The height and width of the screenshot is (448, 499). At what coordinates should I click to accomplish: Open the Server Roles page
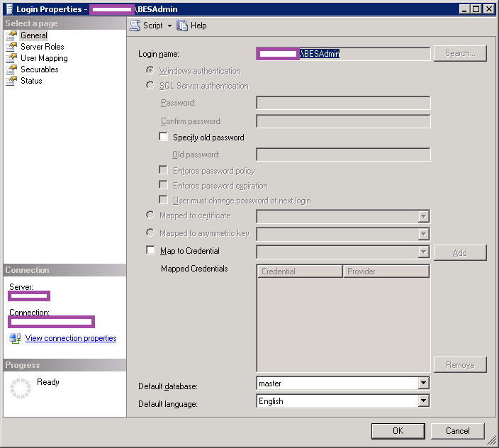coord(43,47)
